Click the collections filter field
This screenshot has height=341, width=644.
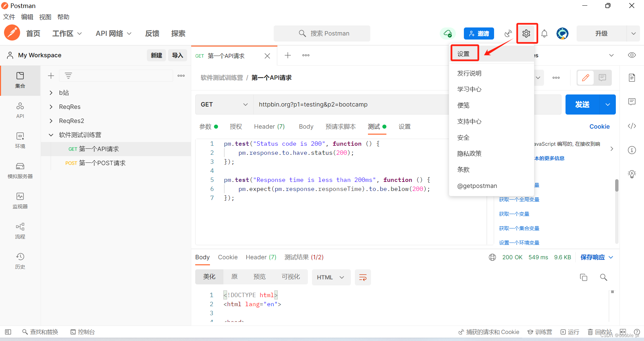coord(116,76)
